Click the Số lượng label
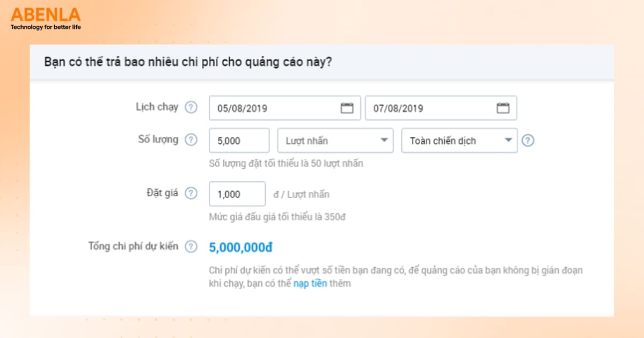This screenshot has height=338, width=644. (158, 139)
